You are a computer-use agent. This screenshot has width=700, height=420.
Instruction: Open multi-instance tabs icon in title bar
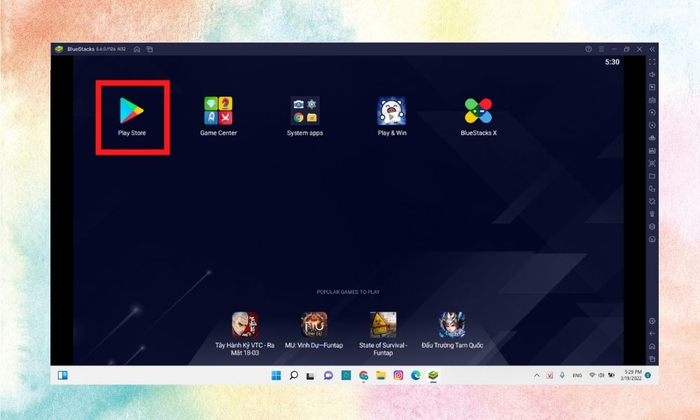150,49
